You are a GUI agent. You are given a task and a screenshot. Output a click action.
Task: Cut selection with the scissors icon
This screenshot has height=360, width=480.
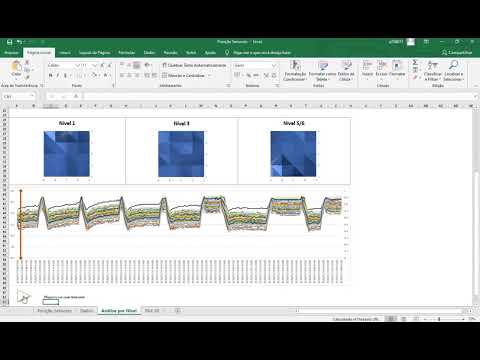coord(28,63)
